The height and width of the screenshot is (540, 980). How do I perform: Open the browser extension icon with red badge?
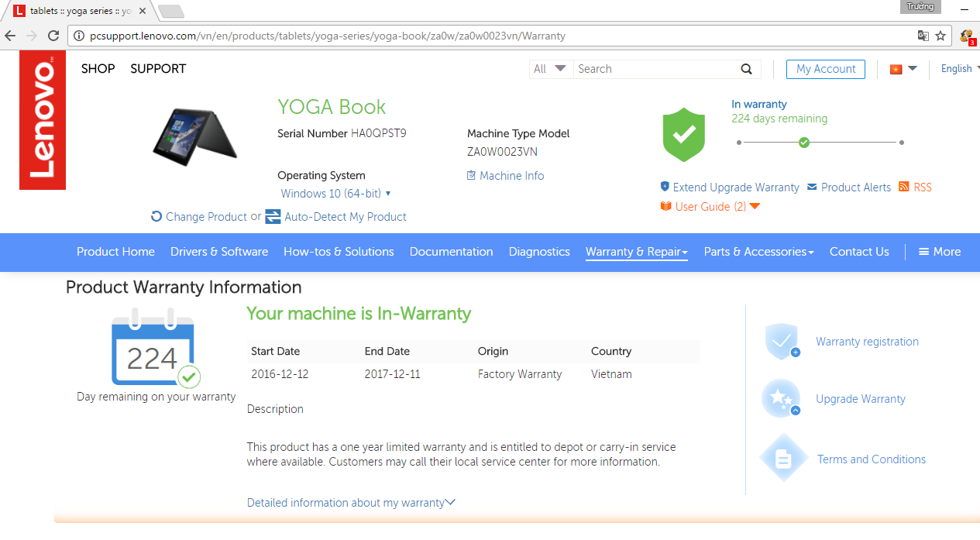tap(967, 36)
